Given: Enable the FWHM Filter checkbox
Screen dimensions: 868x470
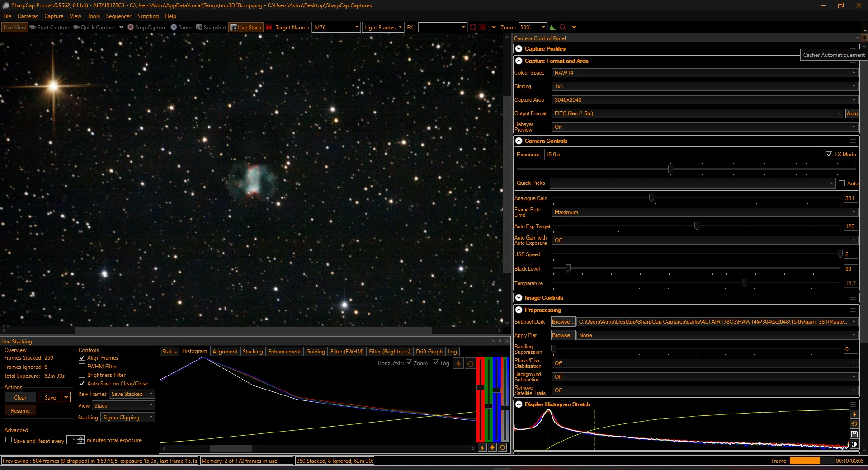Looking at the screenshot, I should pyautogui.click(x=82, y=367).
